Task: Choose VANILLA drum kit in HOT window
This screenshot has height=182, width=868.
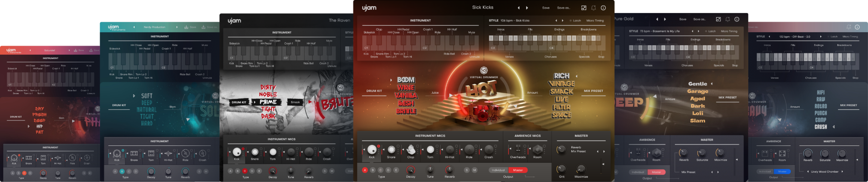Action: click(406, 95)
